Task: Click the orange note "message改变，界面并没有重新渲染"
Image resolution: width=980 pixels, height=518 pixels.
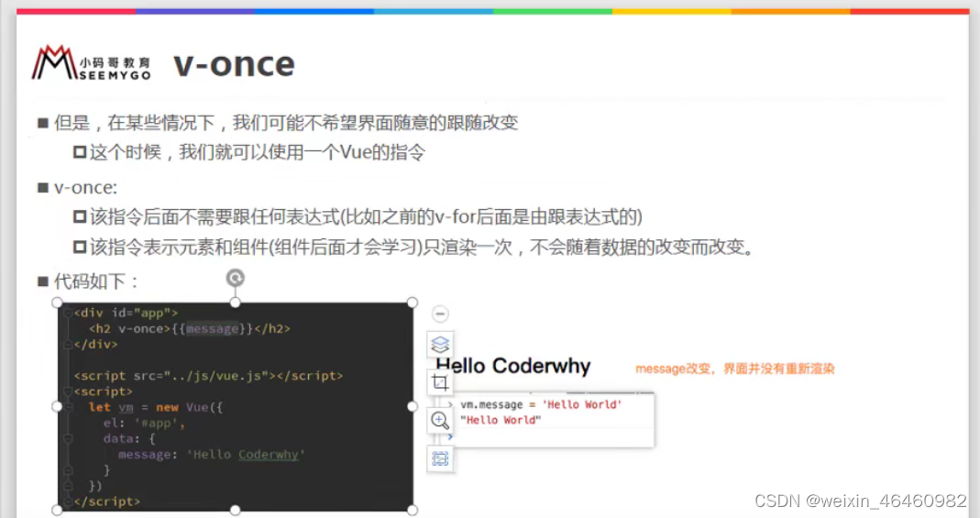Action: click(735, 369)
